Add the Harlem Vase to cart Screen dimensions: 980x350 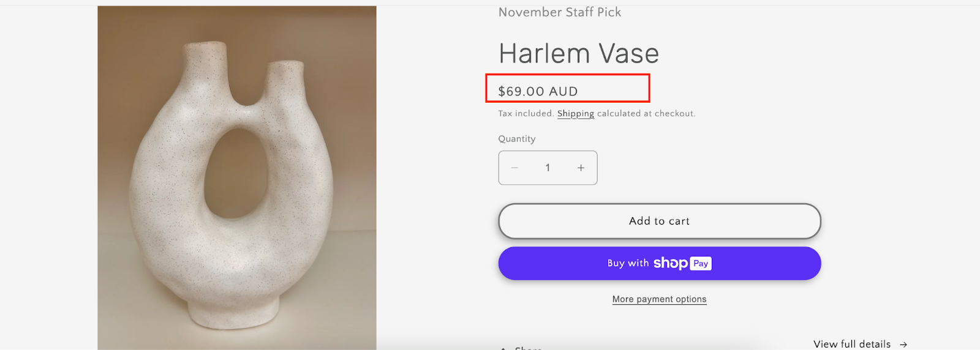[x=660, y=221]
